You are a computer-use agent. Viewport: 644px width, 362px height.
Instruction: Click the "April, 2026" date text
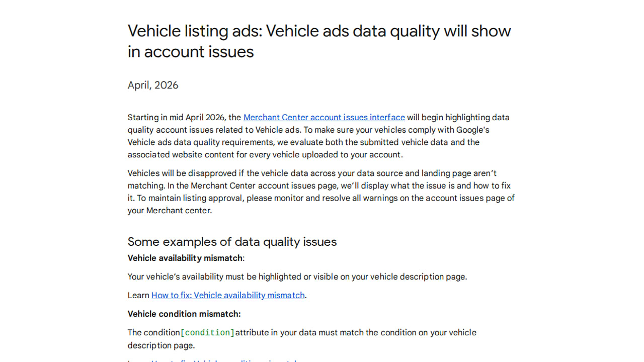153,85
